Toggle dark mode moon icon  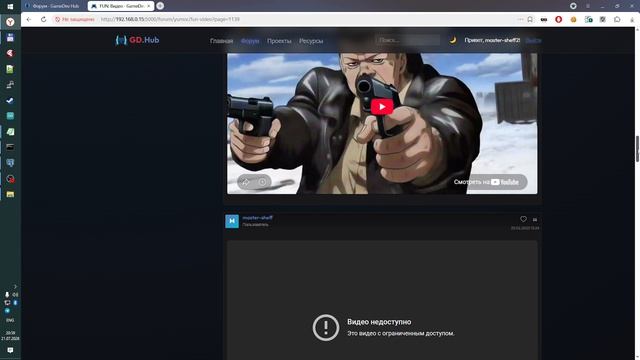pos(453,40)
